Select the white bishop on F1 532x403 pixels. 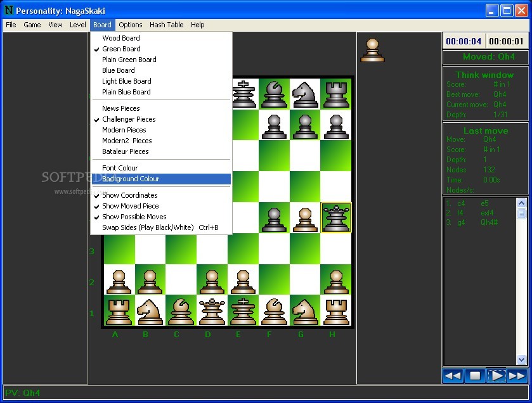coord(274,310)
